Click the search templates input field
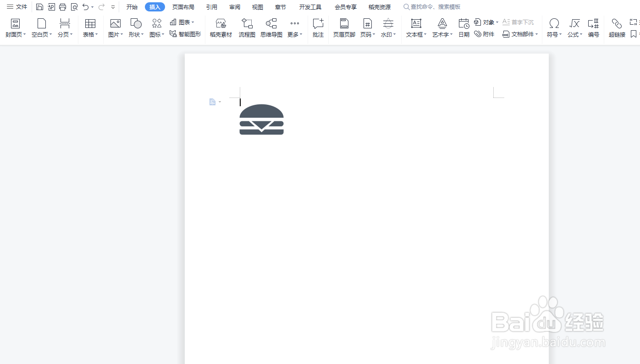 click(433, 7)
